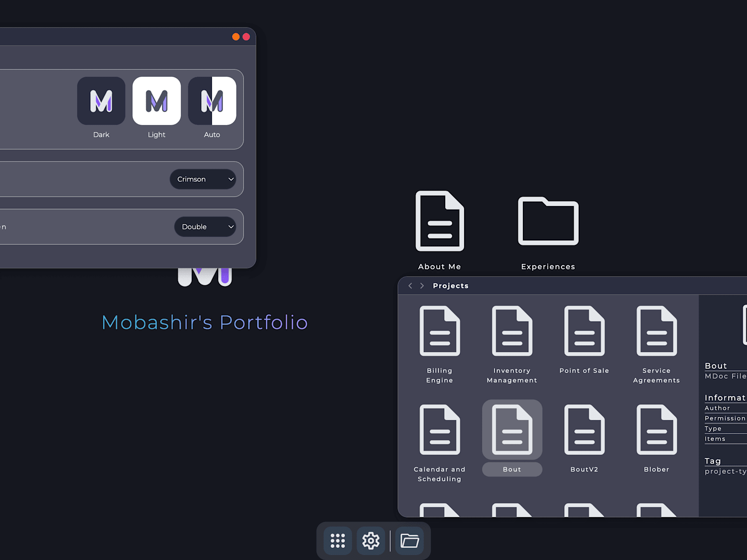Open the Inventory Management file
Image resolution: width=747 pixels, height=560 pixels.
tap(512, 344)
